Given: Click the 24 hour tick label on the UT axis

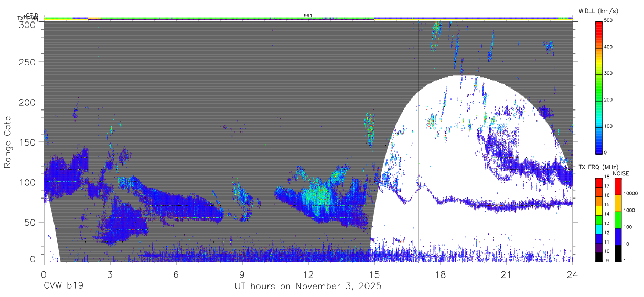Looking at the screenshot, I should click(x=572, y=273).
